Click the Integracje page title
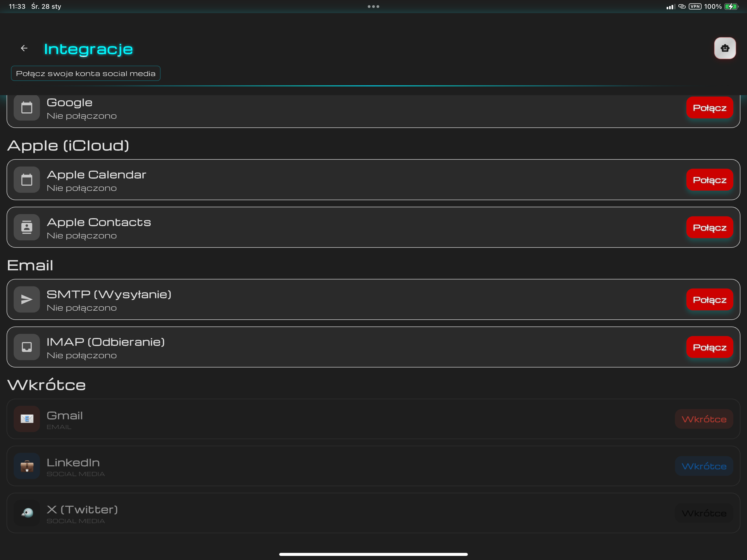 click(89, 49)
